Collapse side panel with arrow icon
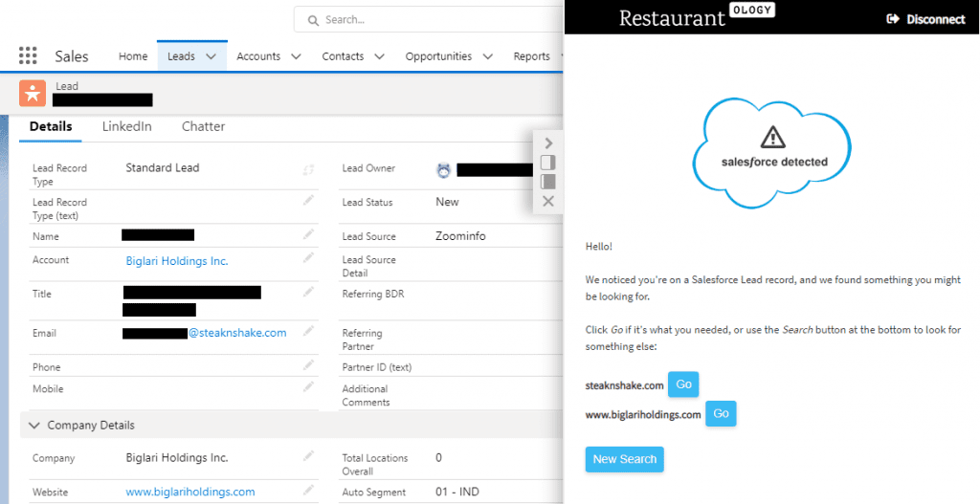 click(x=548, y=143)
